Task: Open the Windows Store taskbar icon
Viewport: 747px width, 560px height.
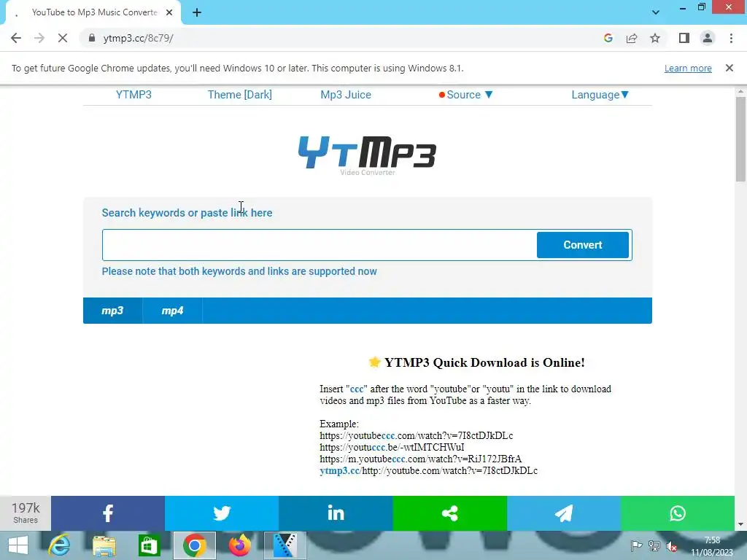Action: point(149,545)
